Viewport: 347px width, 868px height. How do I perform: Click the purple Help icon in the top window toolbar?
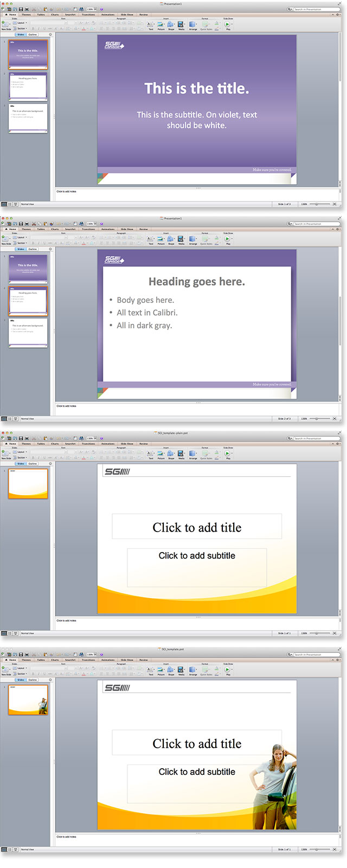click(101, 9)
